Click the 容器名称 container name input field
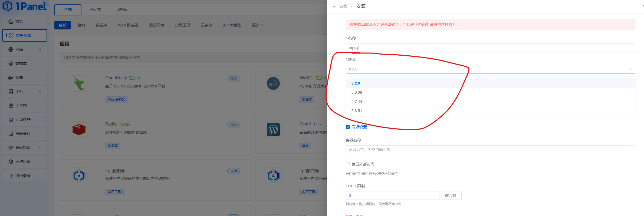The height and width of the screenshot is (216, 644). [x=490, y=150]
